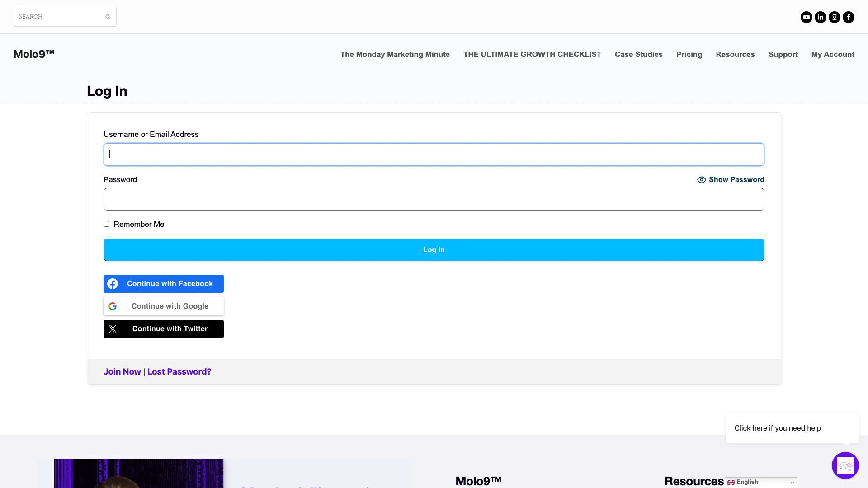Toggle the Remember Me checkbox
The width and height of the screenshot is (868, 488).
[106, 224]
